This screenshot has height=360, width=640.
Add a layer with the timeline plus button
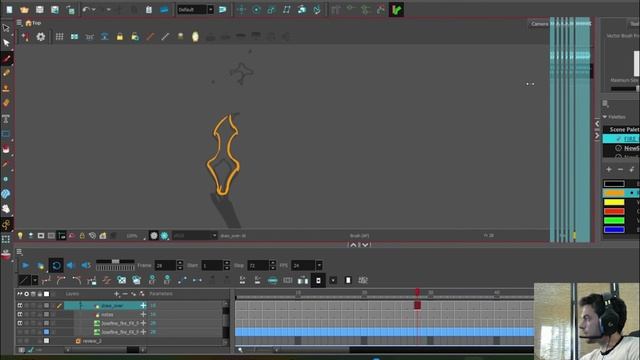click(x=117, y=294)
